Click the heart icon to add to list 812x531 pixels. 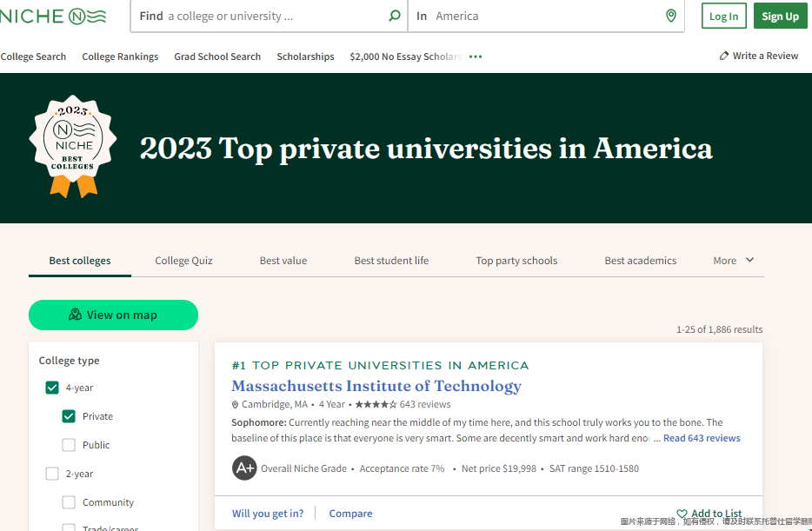pyautogui.click(x=682, y=514)
